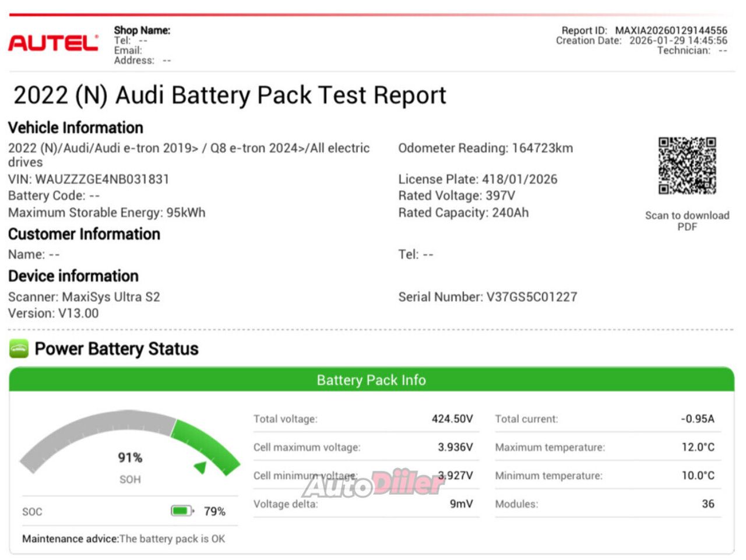Click the QR code for PDF download
Image resolution: width=746 pixels, height=560 pixels.
687,166
